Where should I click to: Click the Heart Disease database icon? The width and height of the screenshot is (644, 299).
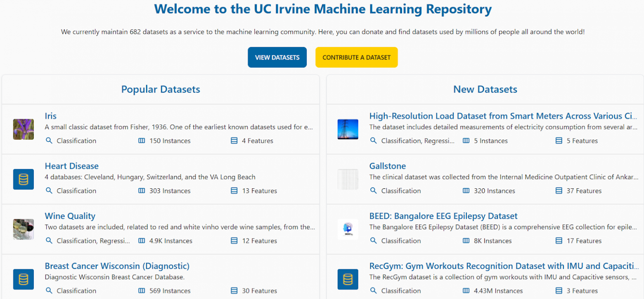[24, 179]
